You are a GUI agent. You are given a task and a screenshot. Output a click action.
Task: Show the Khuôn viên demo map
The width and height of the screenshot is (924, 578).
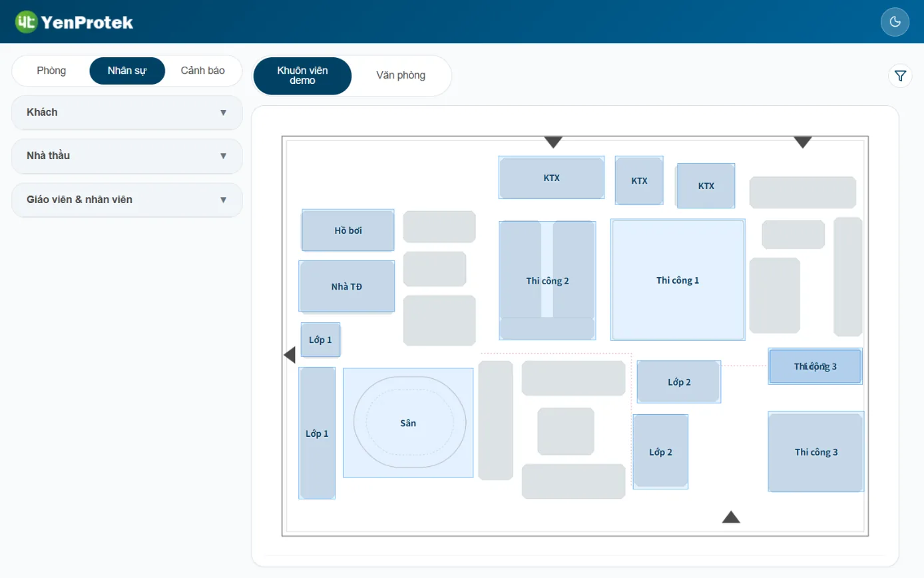click(x=302, y=76)
